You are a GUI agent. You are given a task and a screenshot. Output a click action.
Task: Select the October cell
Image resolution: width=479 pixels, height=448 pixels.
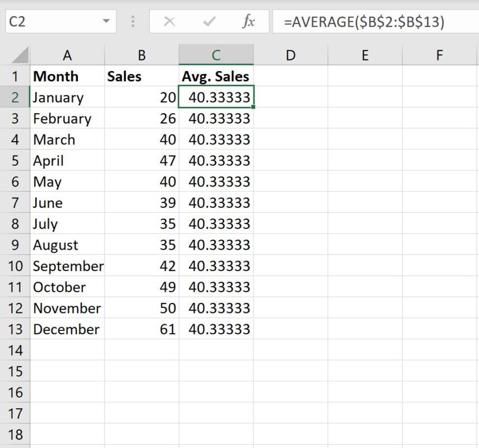(x=67, y=287)
